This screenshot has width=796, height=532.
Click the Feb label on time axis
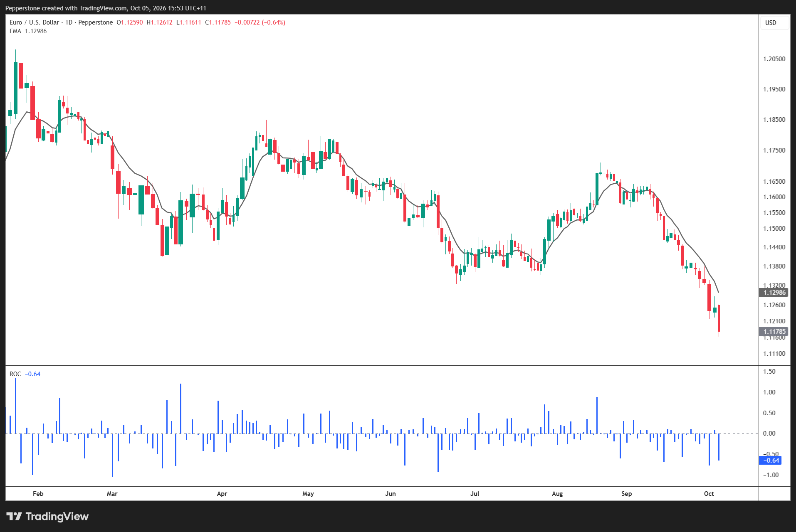coord(38,494)
